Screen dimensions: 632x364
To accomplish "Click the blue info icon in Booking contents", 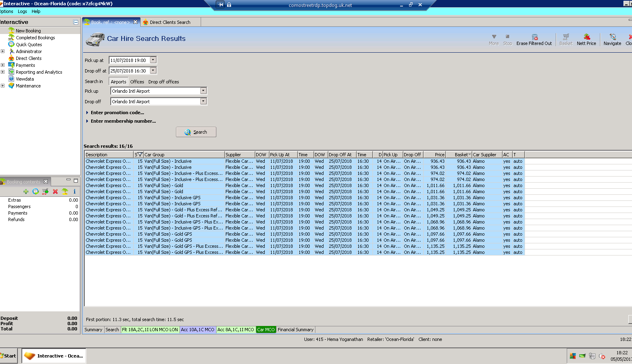I will [75, 192].
